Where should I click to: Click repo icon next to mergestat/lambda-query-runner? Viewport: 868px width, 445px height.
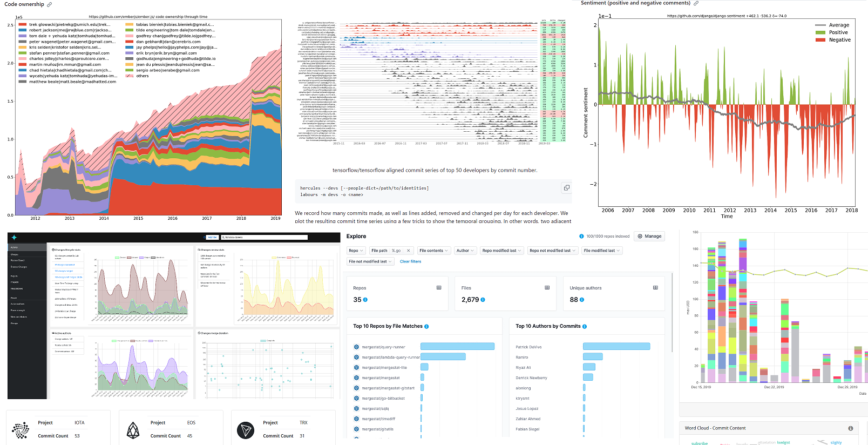[x=356, y=358]
